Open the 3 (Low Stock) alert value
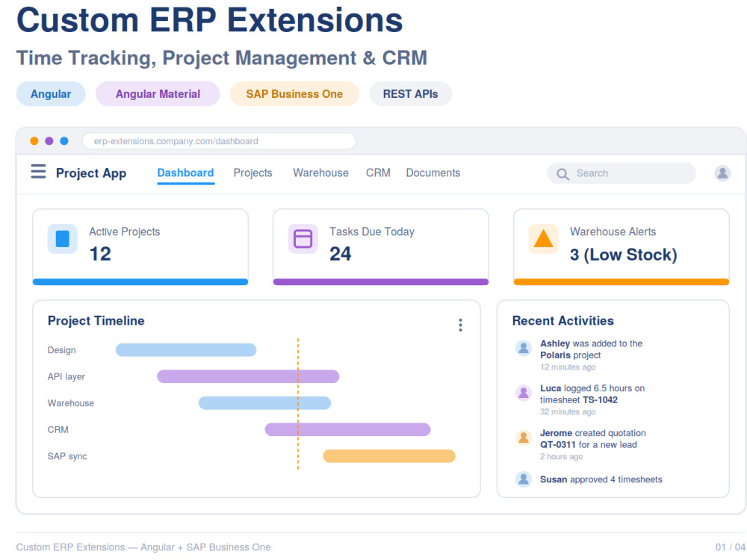The image size is (747, 560). 623,255
